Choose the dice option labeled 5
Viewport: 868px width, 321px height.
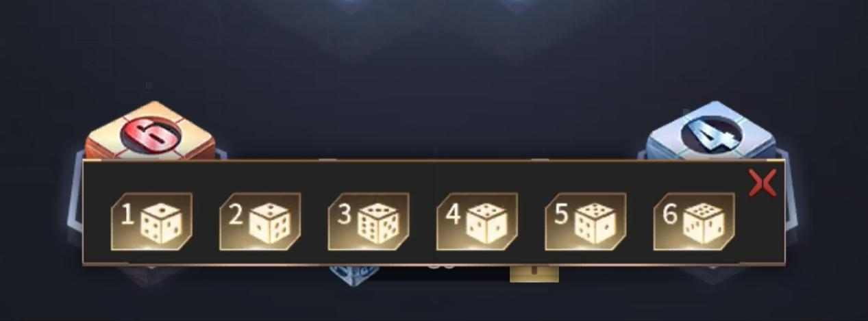[x=585, y=221]
